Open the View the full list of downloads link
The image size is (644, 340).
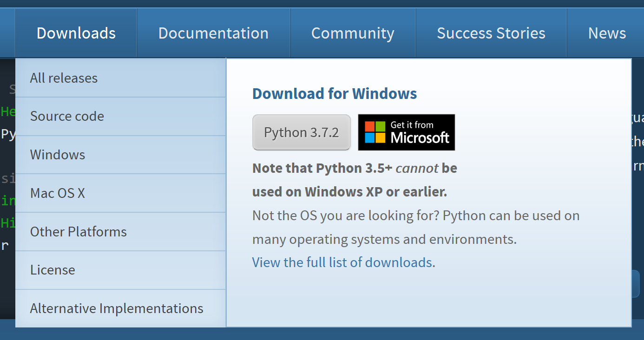coord(342,262)
